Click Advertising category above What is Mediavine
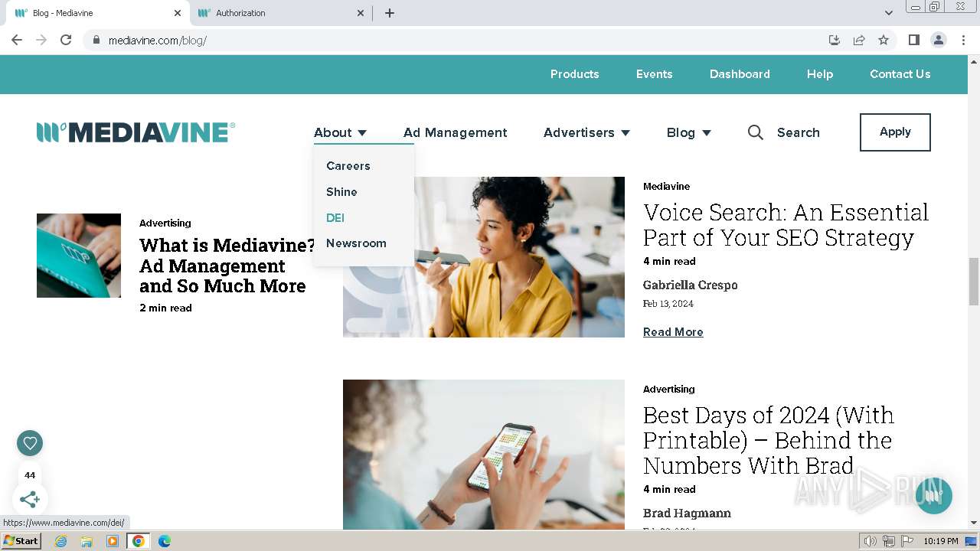The height and width of the screenshot is (551, 980). click(x=165, y=223)
